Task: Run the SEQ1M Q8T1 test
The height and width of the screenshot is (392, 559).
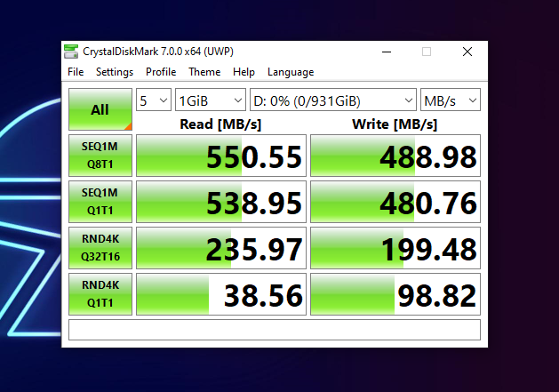Action: [x=100, y=156]
